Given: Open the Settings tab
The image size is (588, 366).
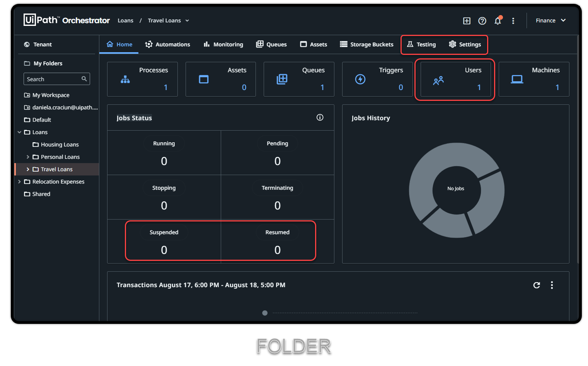Looking at the screenshot, I should pos(465,44).
